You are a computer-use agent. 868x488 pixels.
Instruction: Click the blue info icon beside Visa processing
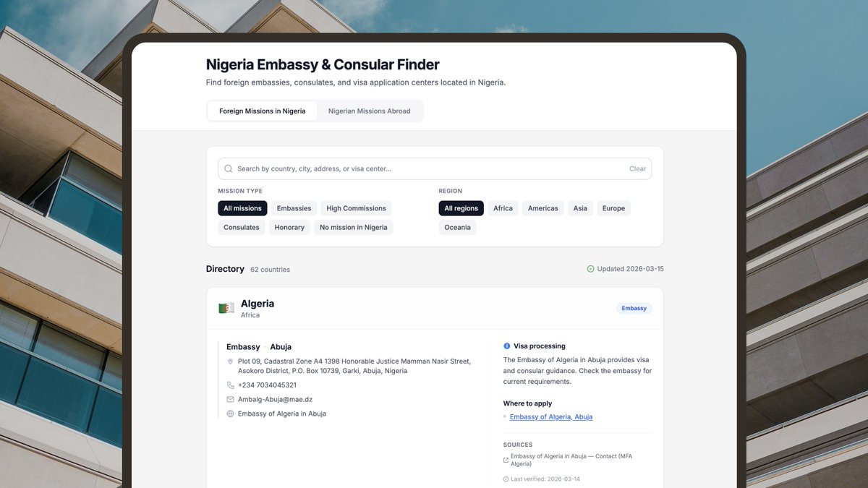[x=506, y=346]
